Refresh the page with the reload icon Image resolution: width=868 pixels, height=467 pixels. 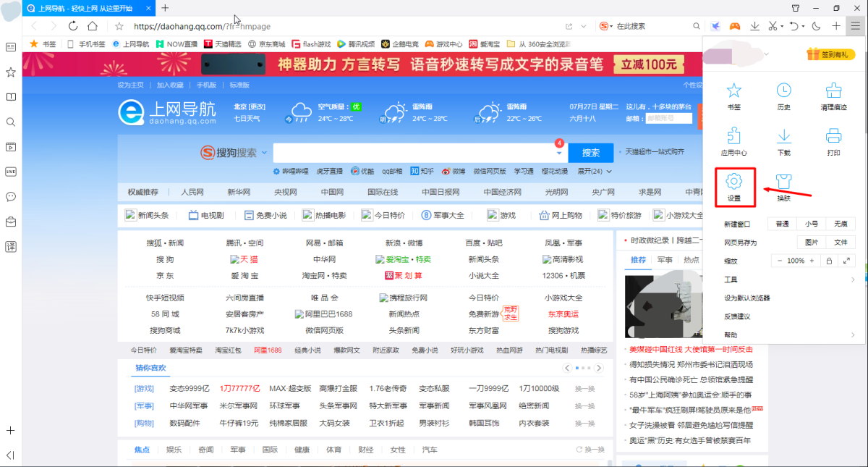click(73, 26)
